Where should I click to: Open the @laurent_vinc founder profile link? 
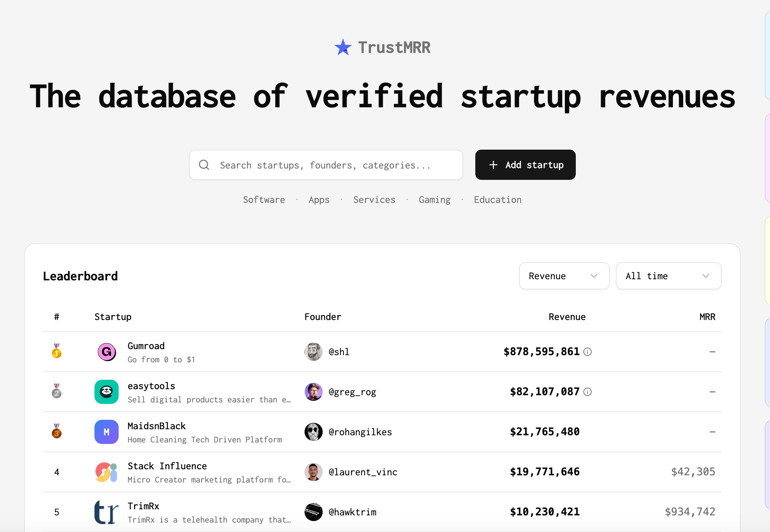click(x=363, y=472)
